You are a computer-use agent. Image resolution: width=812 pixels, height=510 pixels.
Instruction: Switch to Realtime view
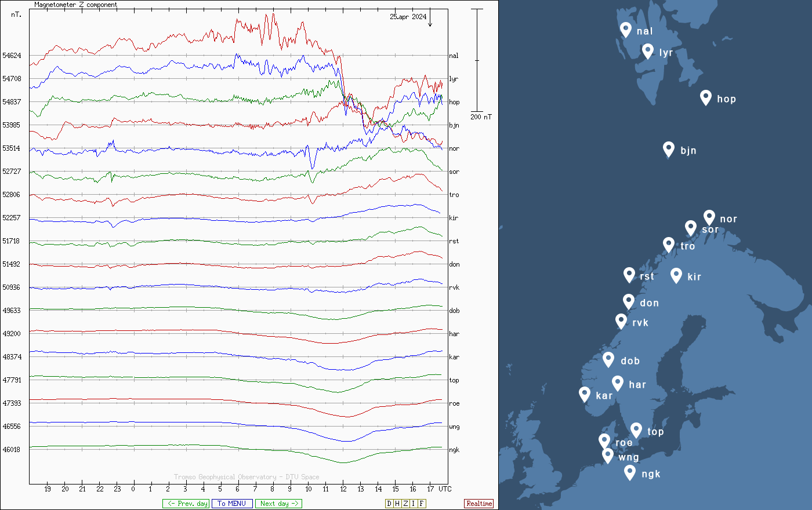[479, 504]
